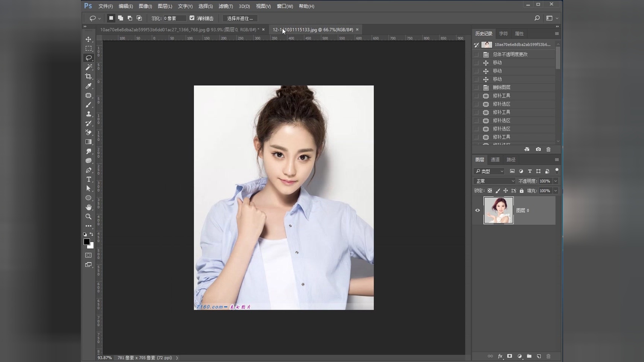Select the Type tool
Screen dimensions: 644x362
pyautogui.click(x=89, y=179)
